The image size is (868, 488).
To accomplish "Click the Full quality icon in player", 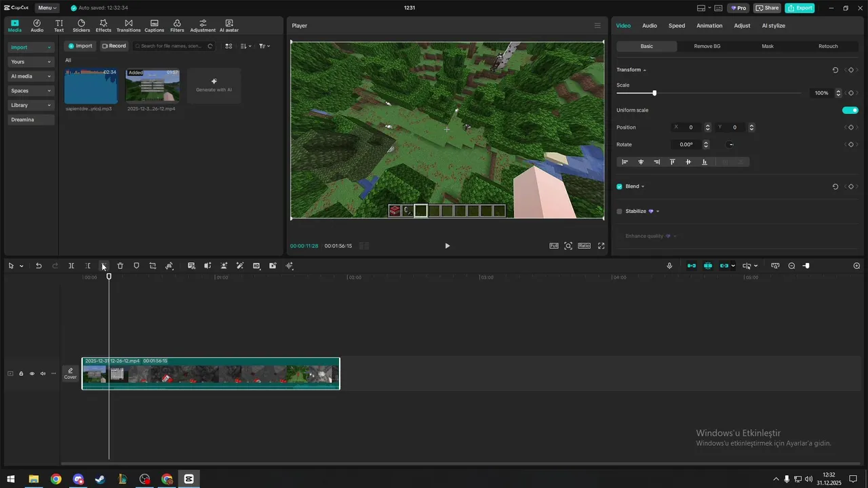I will 553,246.
